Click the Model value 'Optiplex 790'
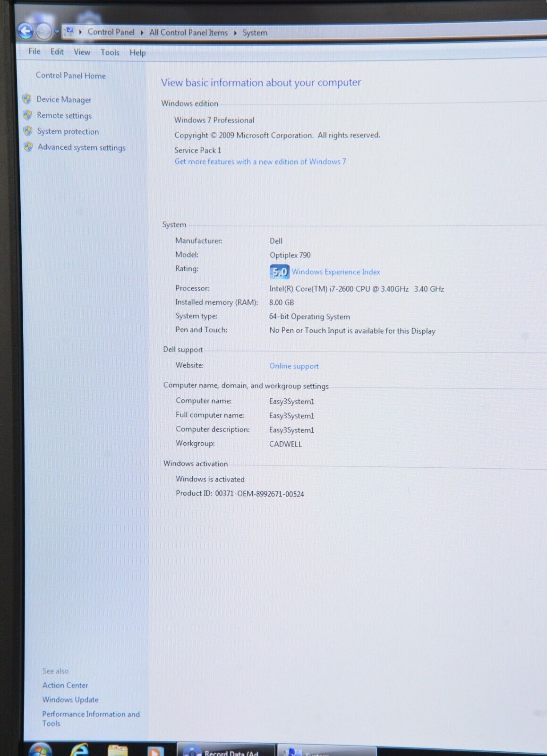This screenshot has height=756, width=547. [x=290, y=255]
